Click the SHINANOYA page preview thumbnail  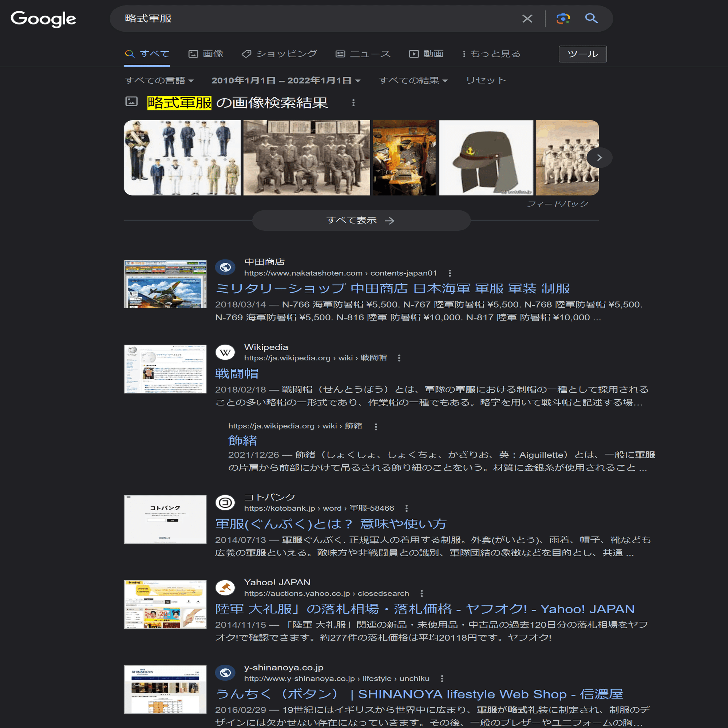[165, 689]
